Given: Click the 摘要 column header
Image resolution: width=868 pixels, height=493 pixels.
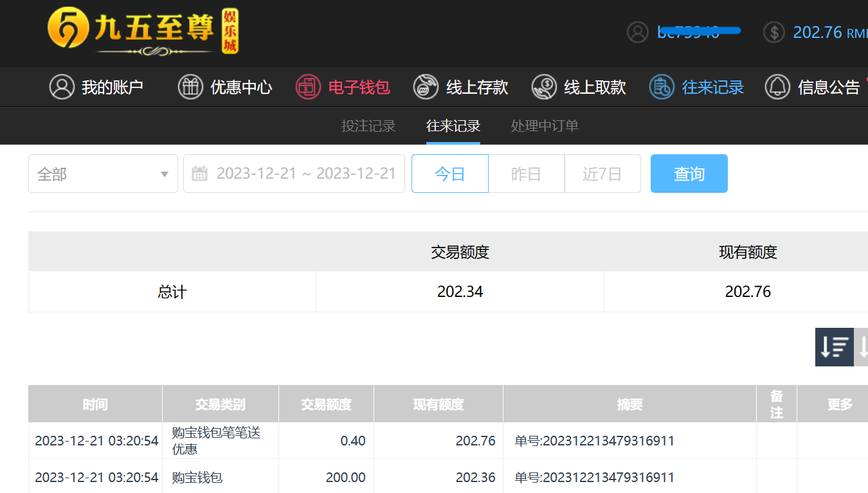Looking at the screenshot, I should tap(630, 404).
